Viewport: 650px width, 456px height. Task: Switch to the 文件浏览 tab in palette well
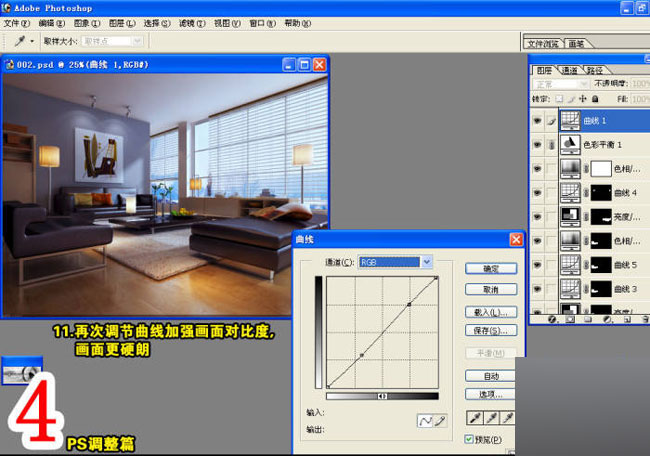pyautogui.click(x=543, y=44)
